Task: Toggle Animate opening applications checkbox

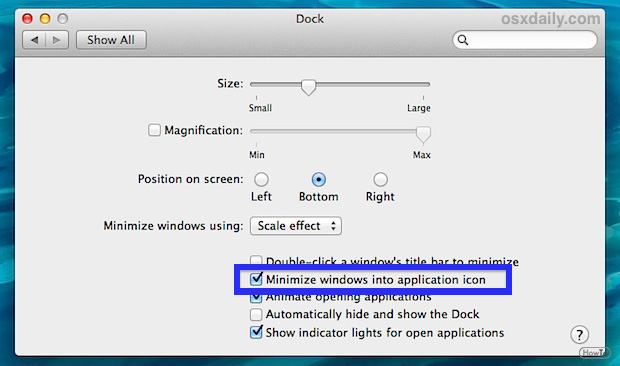Action: [256, 297]
